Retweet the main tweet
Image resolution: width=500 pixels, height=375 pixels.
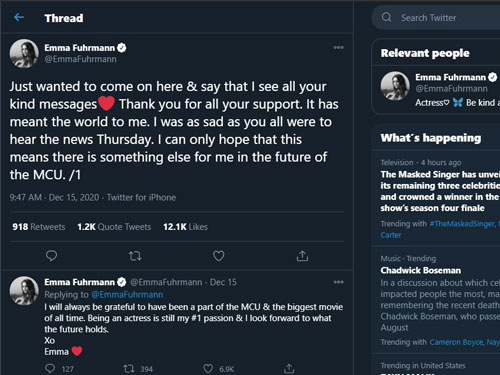pos(135,256)
